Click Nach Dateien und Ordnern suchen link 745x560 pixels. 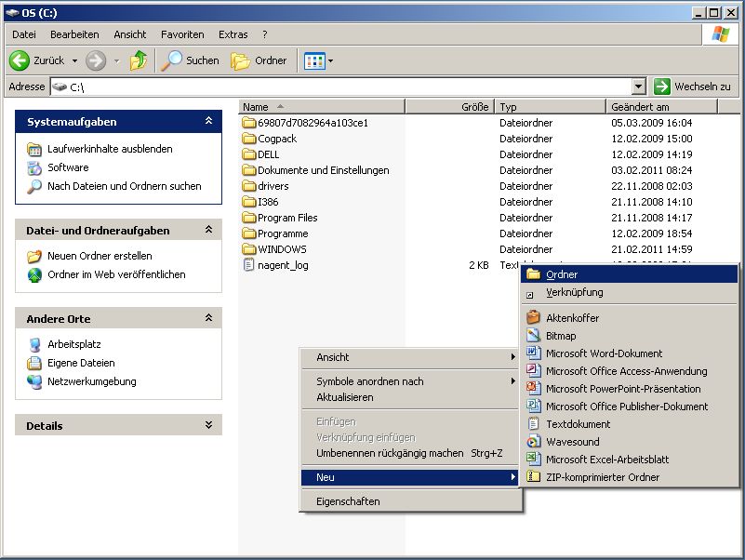(125, 186)
